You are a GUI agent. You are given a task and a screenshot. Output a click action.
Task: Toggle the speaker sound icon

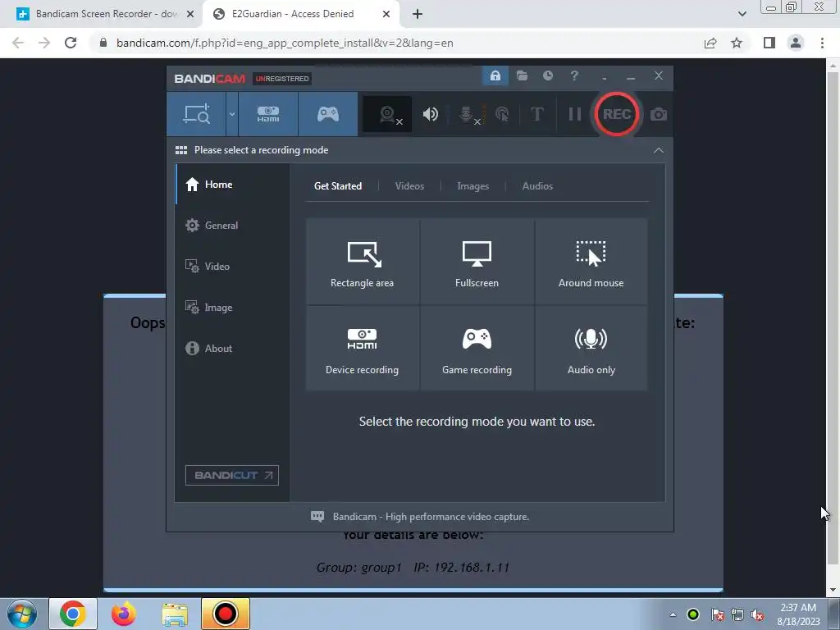[430, 114]
